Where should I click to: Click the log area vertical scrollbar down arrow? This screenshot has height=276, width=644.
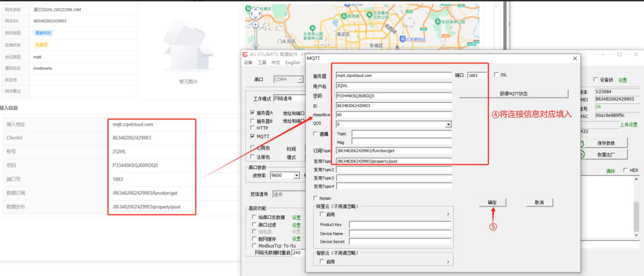tap(636, 235)
